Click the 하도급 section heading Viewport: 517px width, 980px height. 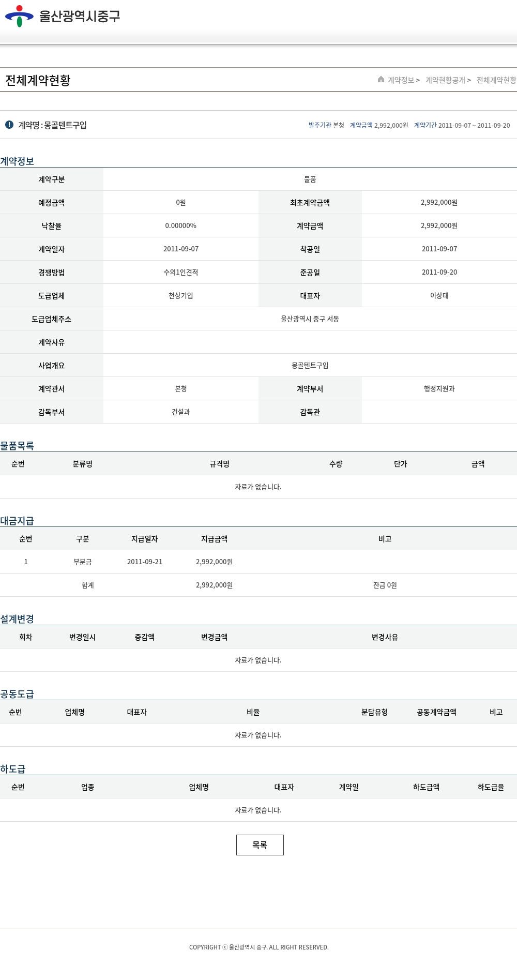pyautogui.click(x=13, y=768)
